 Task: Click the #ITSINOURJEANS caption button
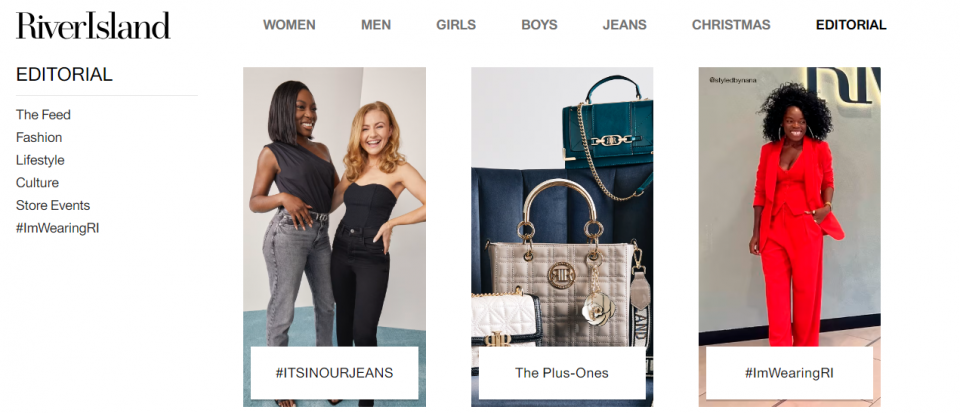334,373
